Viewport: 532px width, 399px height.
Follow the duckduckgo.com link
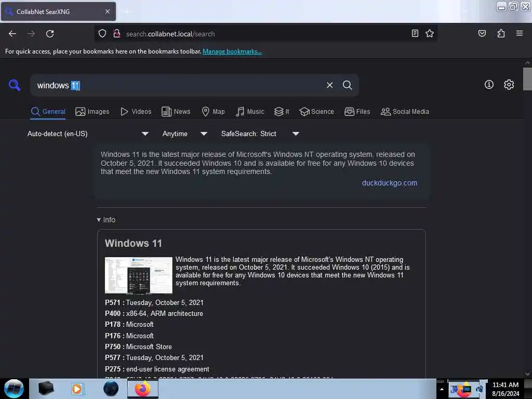tap(390, 183)
